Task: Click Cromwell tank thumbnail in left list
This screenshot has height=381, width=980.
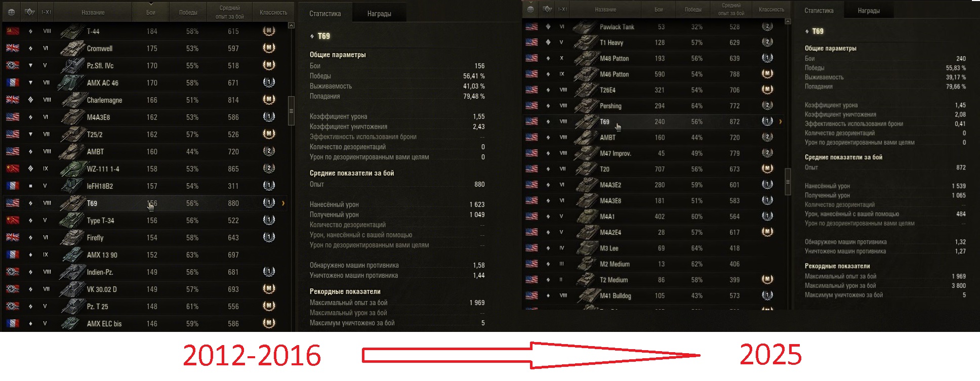Action: [72, 49]
